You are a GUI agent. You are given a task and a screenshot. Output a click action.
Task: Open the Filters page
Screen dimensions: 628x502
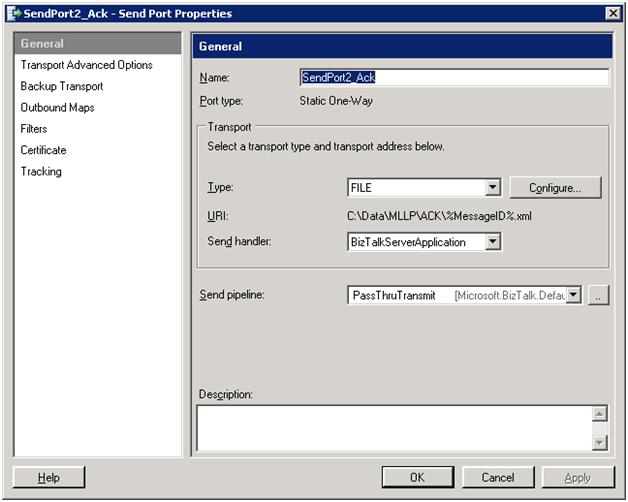[x=34, y=129]
